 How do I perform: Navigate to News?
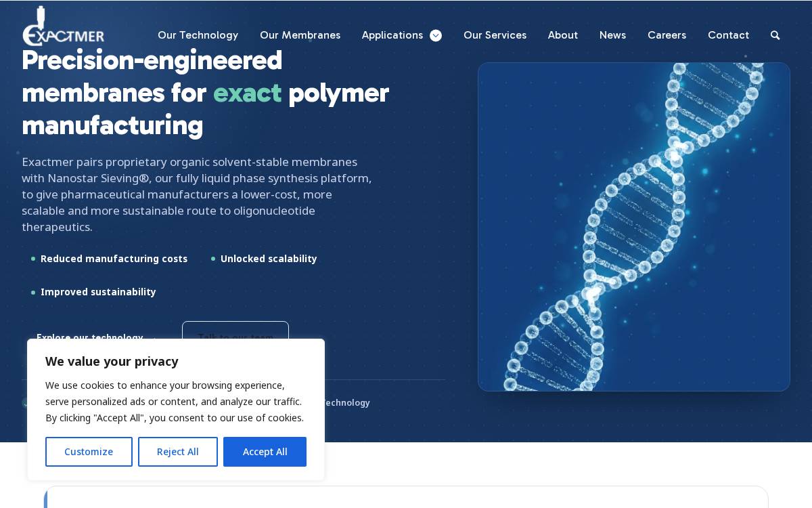(612, 35)
